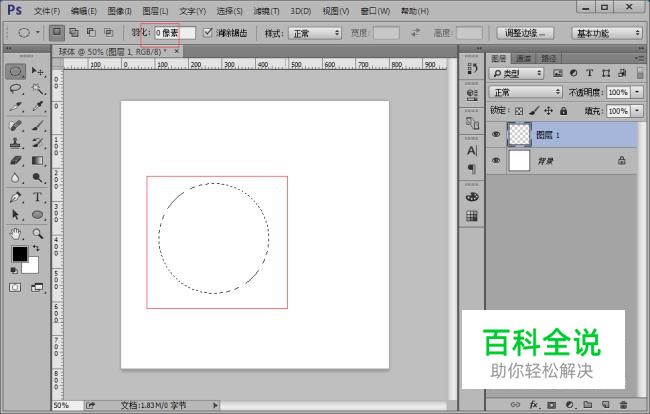Select the Ellipse shape tool

pyautogui.click(x=38, y=215)
